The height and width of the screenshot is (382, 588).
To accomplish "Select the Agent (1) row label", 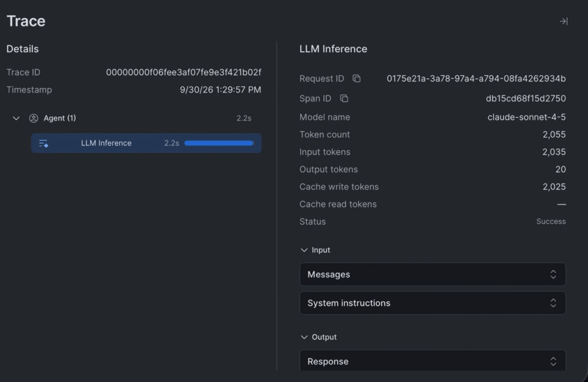I will [x=60, y=118].
